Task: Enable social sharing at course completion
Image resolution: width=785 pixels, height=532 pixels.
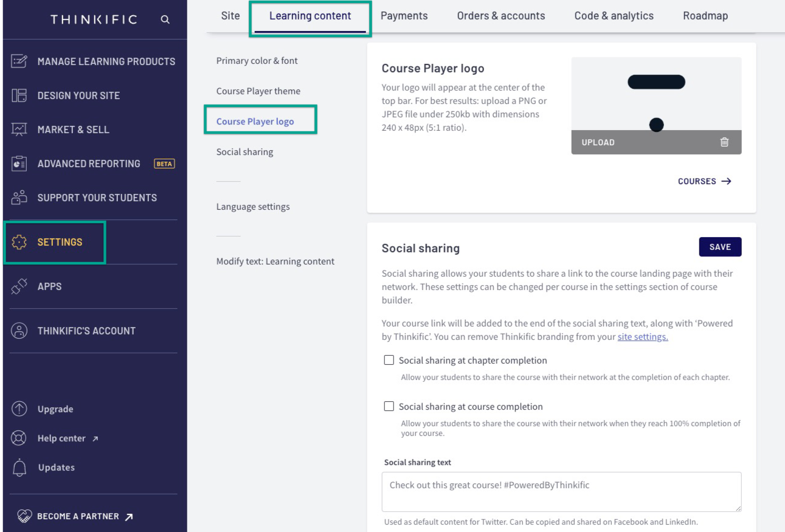Action: click(x=389, y=406)
